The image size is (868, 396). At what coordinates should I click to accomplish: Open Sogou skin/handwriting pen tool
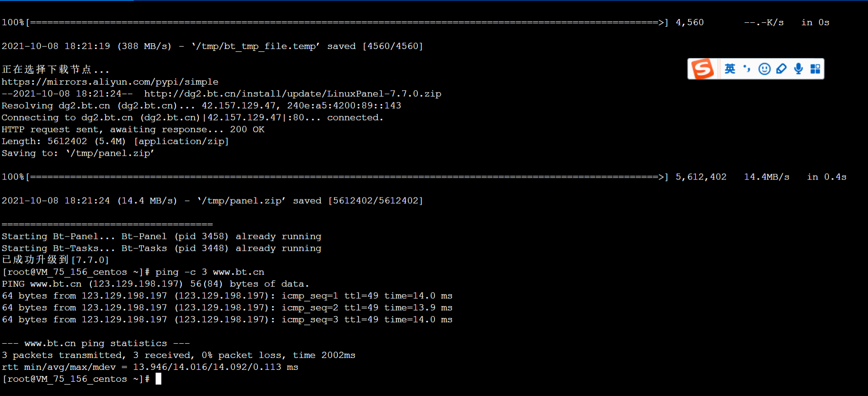[x=781, y=69]
